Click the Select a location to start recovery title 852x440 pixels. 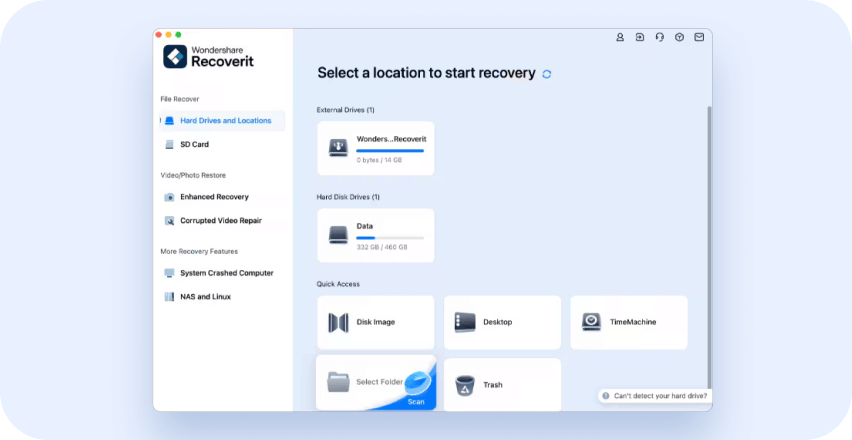(x=427, y=73)
